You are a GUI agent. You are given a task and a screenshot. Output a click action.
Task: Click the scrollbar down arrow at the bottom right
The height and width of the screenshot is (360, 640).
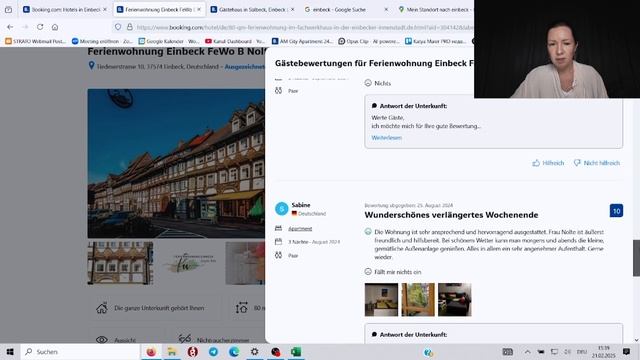(x=636, y=340)
